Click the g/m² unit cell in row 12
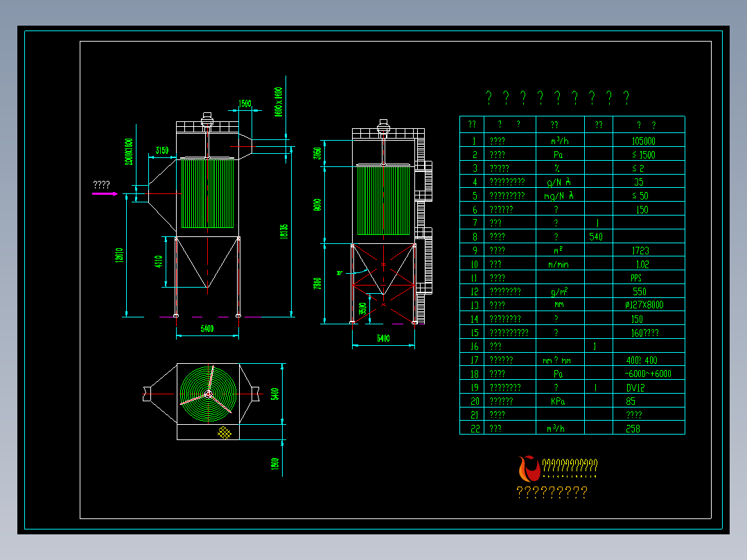The height and width of the screenshot is (560, 747). tap(559, 292)
